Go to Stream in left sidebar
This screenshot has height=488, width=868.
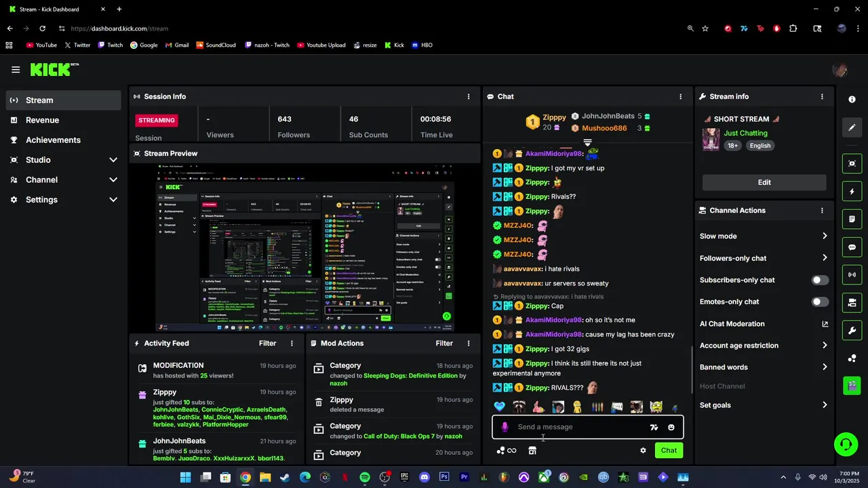64,100
